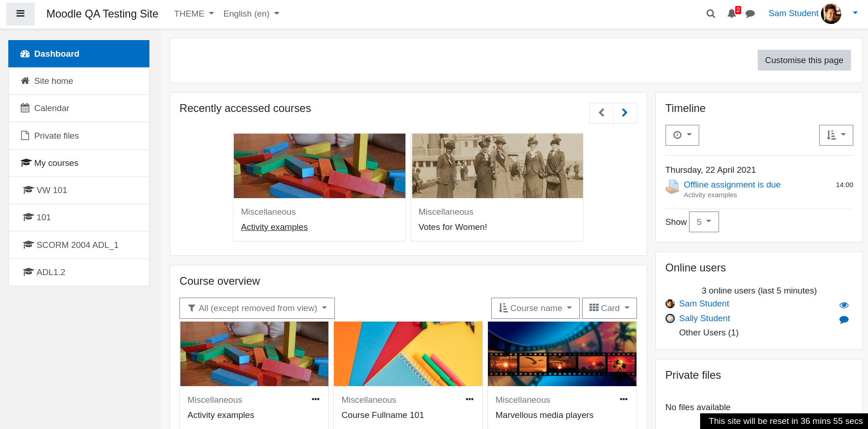Click Moodle QA Testing Site title
868x429 pixels.
[x=102, y=14]
